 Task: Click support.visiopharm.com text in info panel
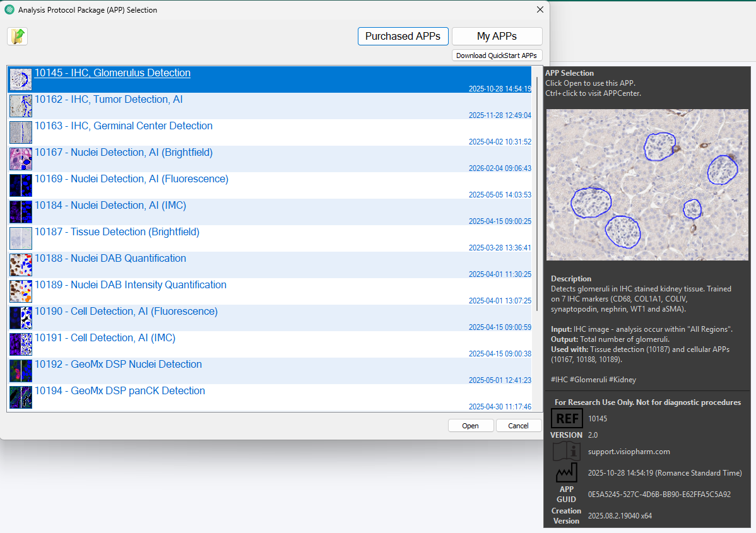pos(629,452)
